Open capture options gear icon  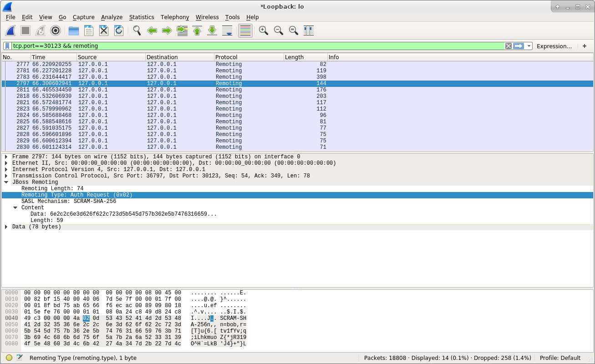coord(56,30)
